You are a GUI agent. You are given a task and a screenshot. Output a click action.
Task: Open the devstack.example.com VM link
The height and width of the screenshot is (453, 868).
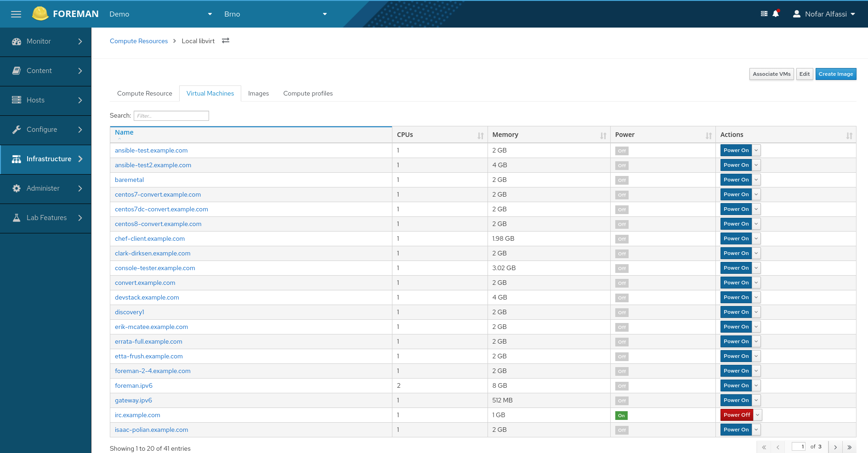click(147, 297)
